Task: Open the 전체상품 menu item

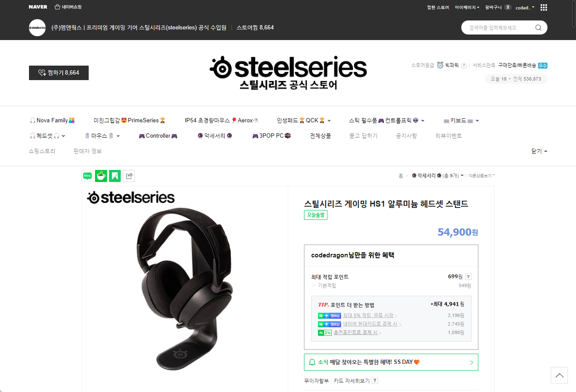Action: click(x=320, y=136)
